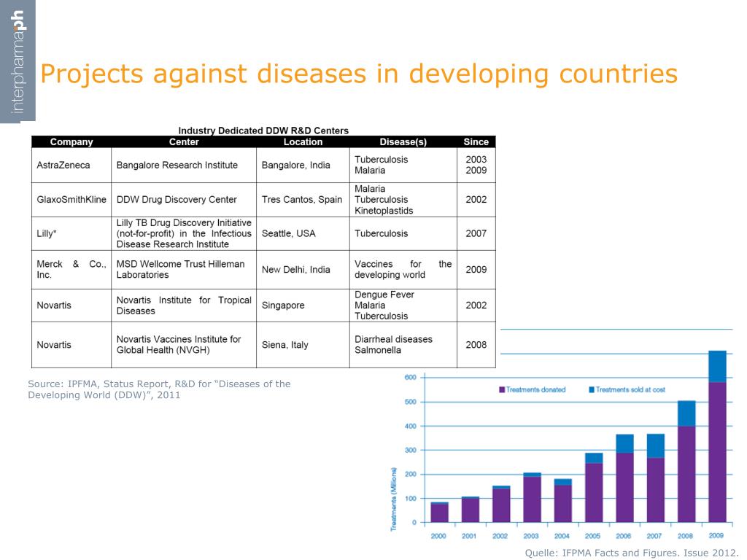Click the '2007' since cell
747x560 pixels.
click(476, 233)
